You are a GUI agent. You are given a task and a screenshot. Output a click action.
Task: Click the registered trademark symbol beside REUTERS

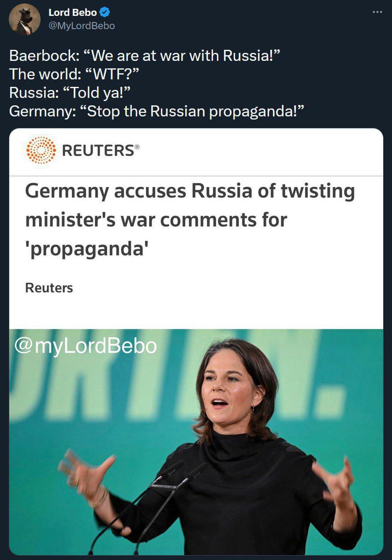click(137, 146)
